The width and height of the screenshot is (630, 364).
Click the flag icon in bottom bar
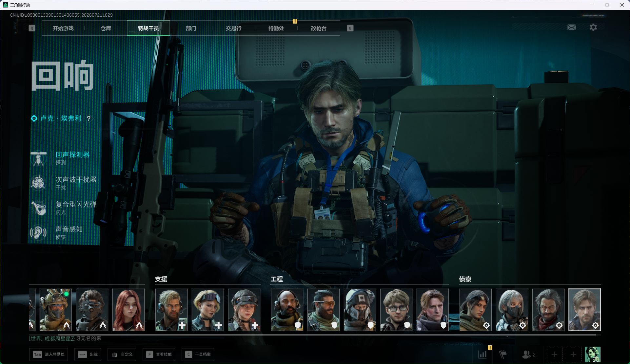pyautogui.click(x=503, y=355)
